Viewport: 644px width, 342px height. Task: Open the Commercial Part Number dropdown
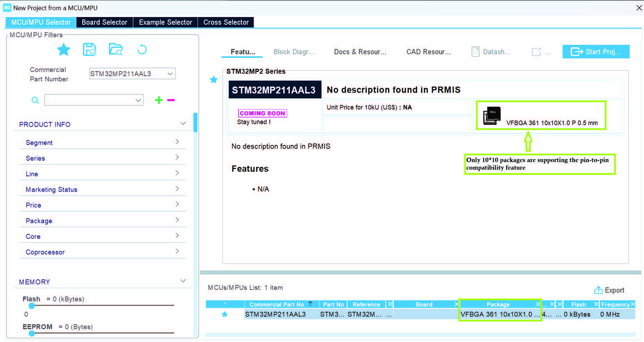pos(170,74)
